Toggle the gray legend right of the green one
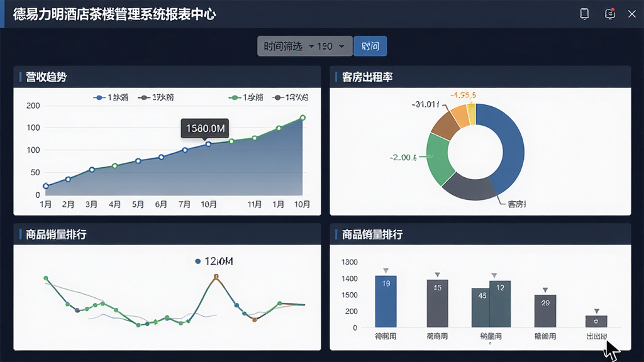 [x=291, y=97]
